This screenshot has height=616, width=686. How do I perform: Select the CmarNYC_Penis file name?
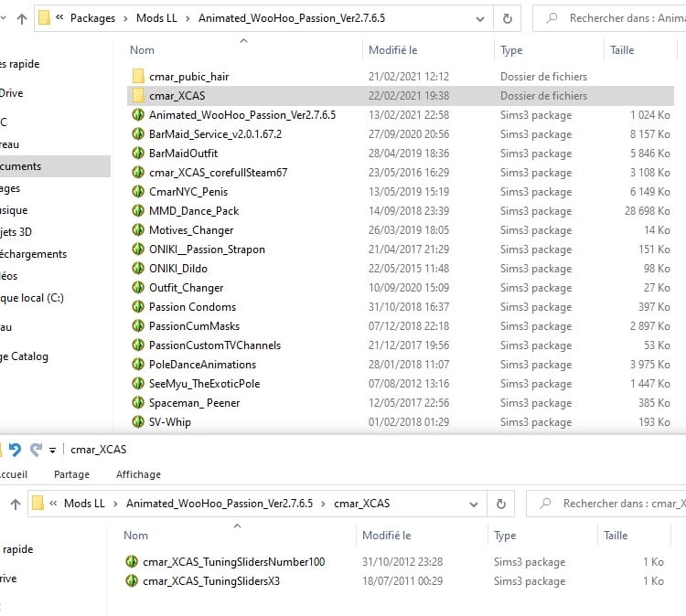coord(188,192)
